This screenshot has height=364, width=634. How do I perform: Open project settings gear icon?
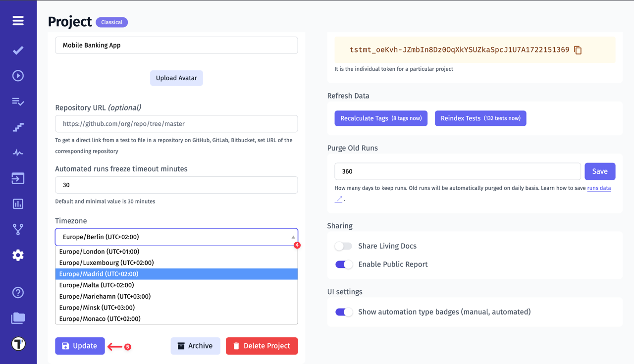pyautogui.click(x=18, y=255)
